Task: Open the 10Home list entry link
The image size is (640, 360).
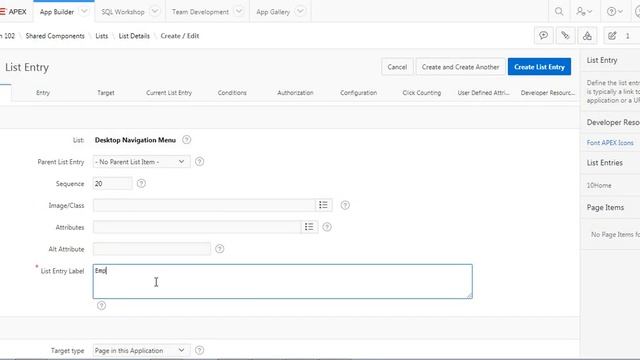Action: tap(599, 185)
